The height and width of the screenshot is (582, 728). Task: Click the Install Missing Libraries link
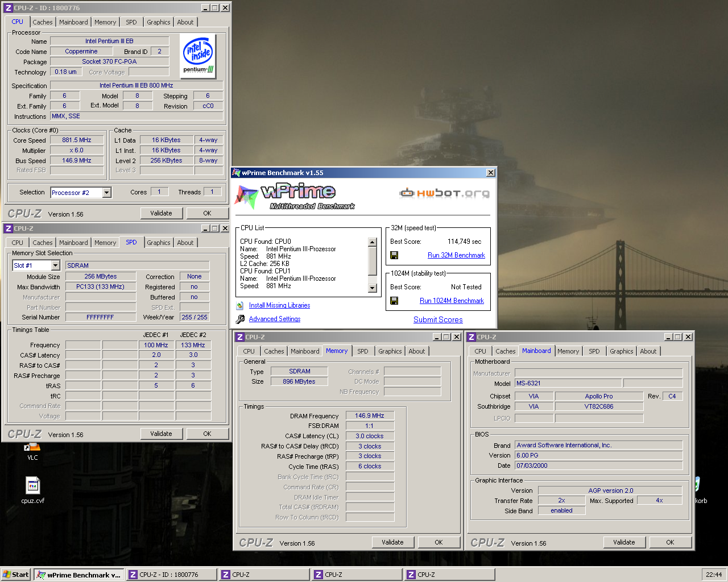click(x=279, y=305)
